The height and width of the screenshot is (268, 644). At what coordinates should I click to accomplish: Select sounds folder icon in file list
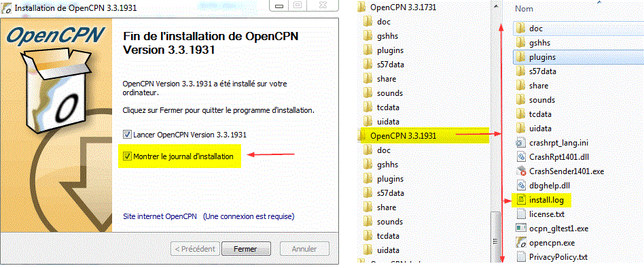point(521,100)
